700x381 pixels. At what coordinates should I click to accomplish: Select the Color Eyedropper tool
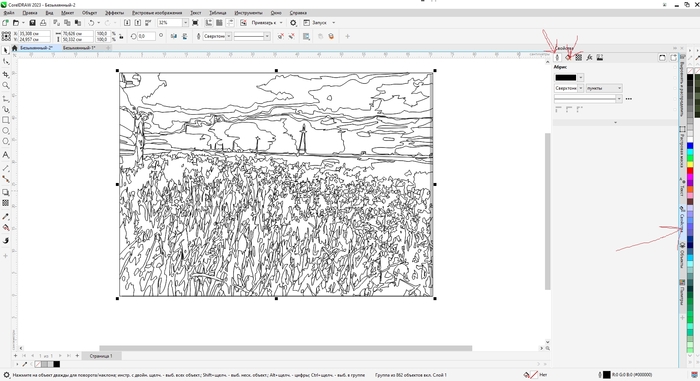(x=5, y=217)
